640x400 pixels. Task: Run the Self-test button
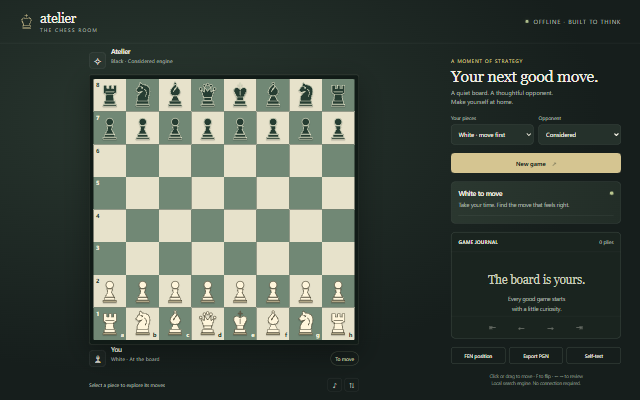(x=594, y=356)
